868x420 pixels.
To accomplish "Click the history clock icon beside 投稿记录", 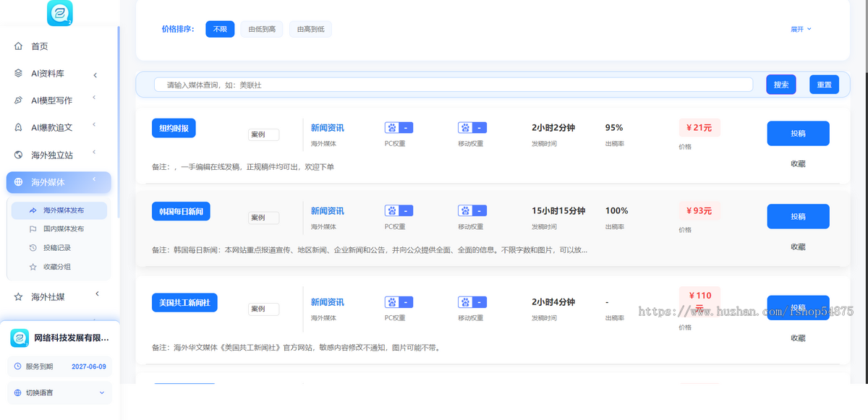I will (x=33, y=248).
